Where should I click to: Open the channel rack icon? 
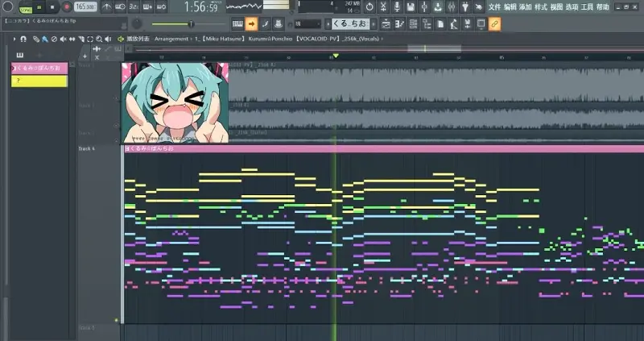coord(413,24)
